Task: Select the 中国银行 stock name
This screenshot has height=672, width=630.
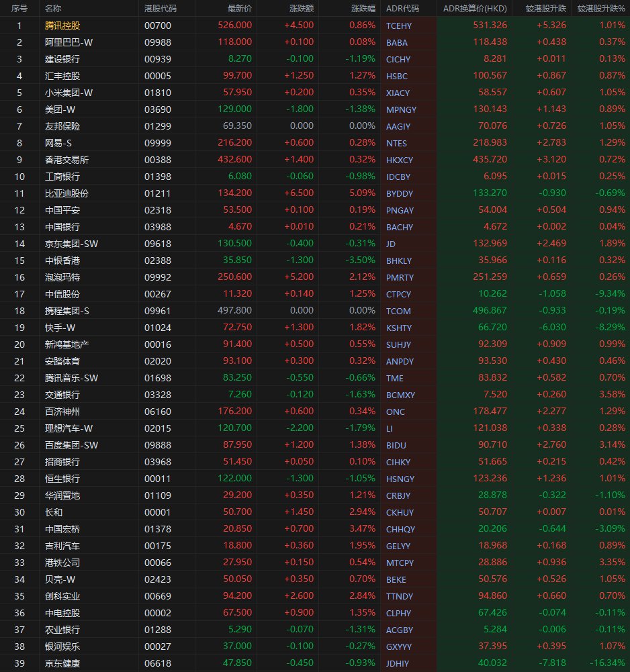Action: tap(62, 227)
